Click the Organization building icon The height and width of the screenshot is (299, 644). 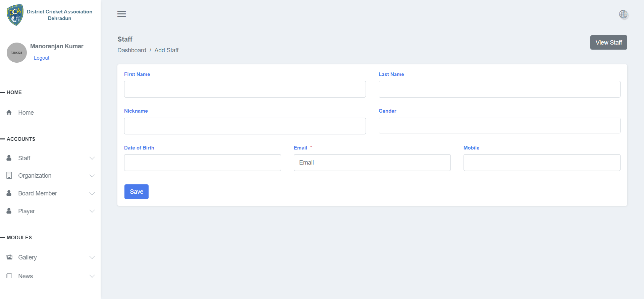9,175
